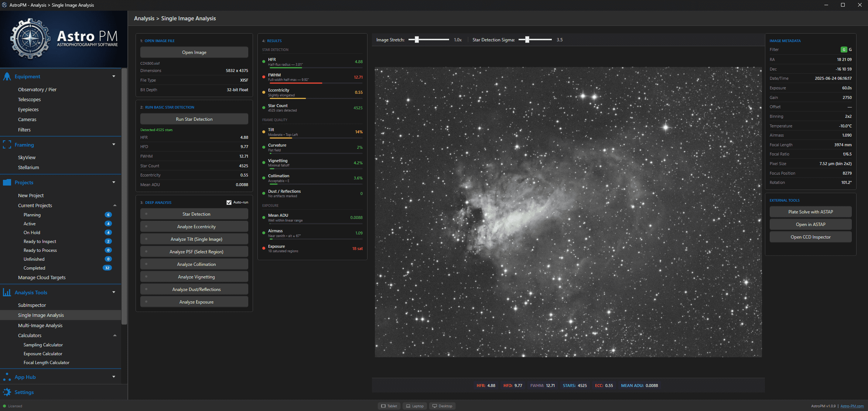Click the Settings gear icon
868x411 pixels.
click(7, 392)
